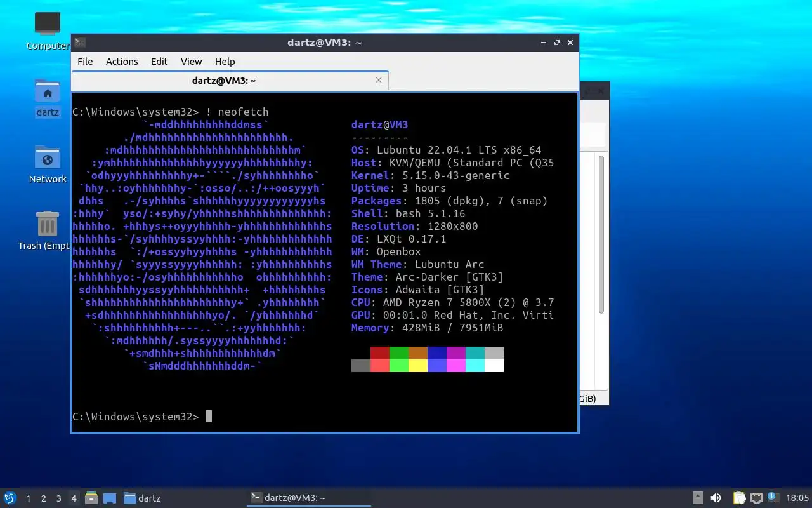Click the background window's vertical scrollbar
The width and height of the screenshot is (812, 508).
point(601,235)
